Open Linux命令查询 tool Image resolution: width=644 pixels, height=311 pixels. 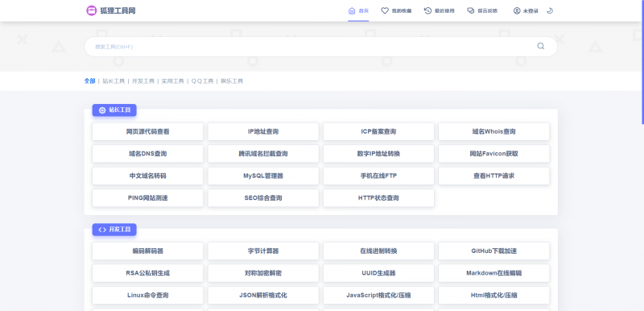(147, 296)
